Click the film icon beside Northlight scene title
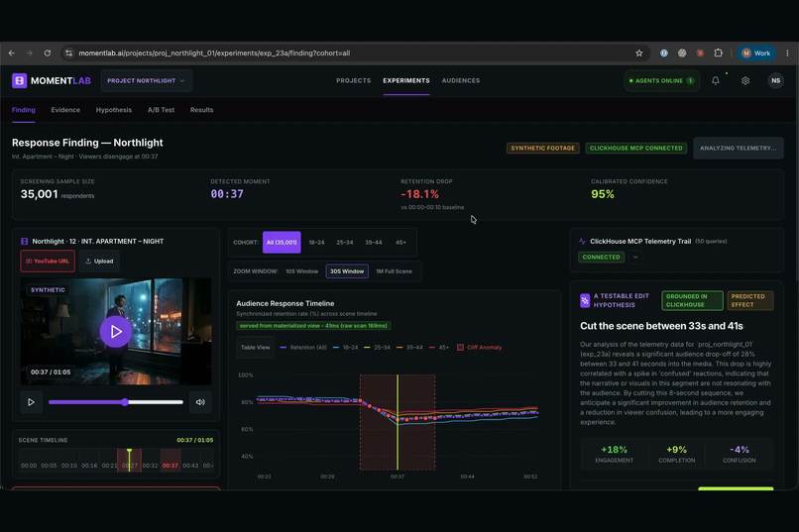799x532 pixels. pyautogui.click(x=25, y=242)
